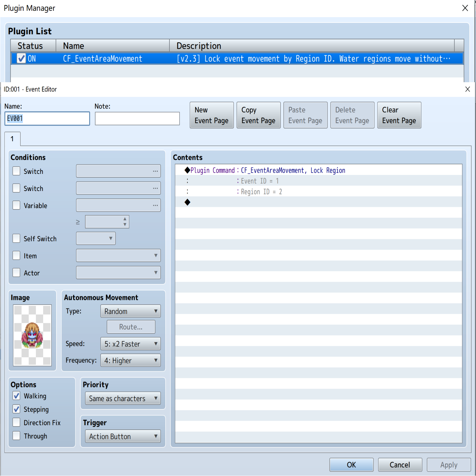Click the event Note input field

coord(137,118)
